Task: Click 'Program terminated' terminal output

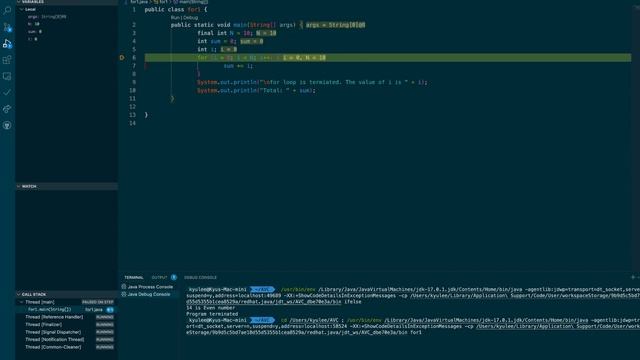Action: pyautogui.click(x=212, y=314)
